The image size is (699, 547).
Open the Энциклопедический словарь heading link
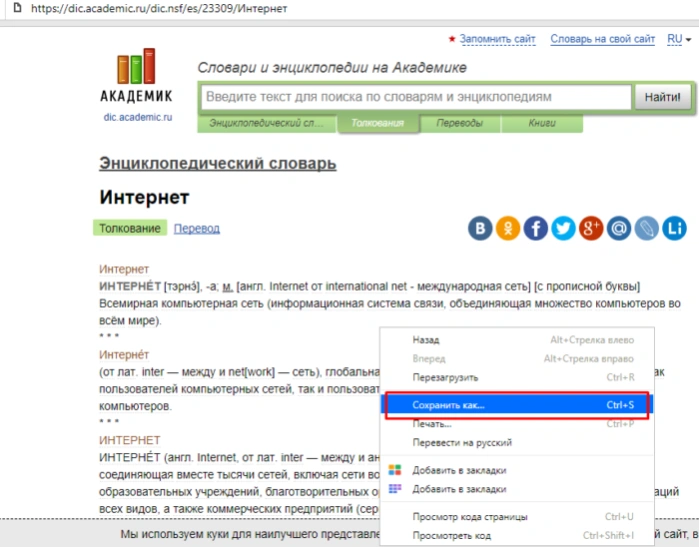pyautogui.click(x=218, y=163)
